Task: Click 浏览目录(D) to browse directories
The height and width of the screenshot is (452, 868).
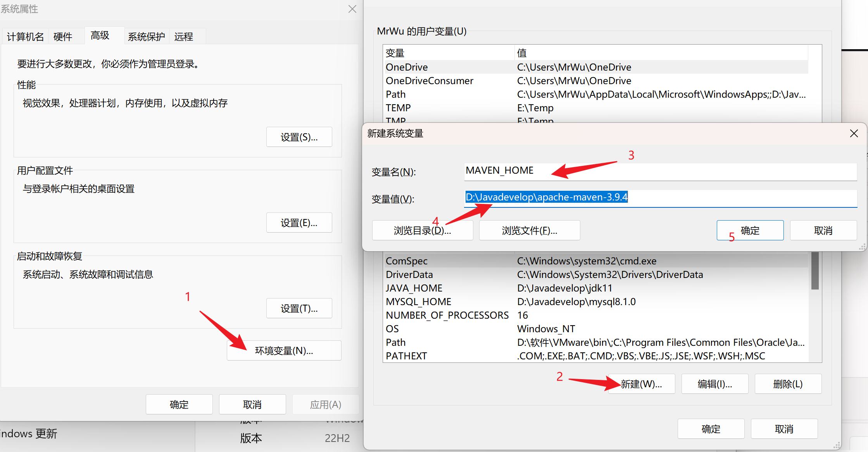Action: [x=422, y=230]
